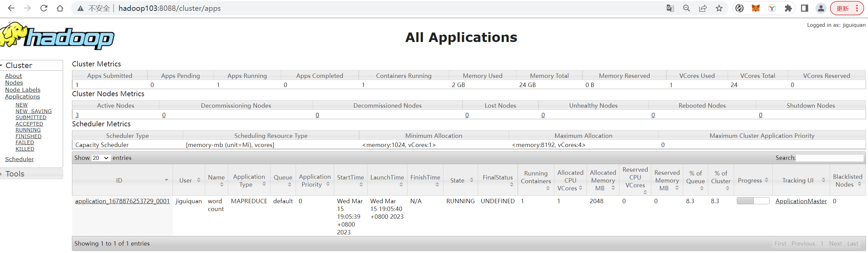
Task: Open the browser profile avatar
Action: tap(821, 8)
